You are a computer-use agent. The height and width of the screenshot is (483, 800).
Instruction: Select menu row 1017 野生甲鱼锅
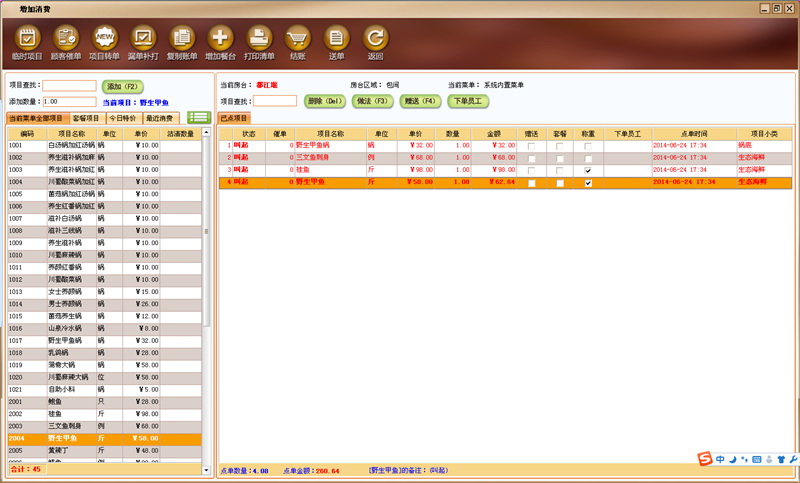[x=105, y=341]
